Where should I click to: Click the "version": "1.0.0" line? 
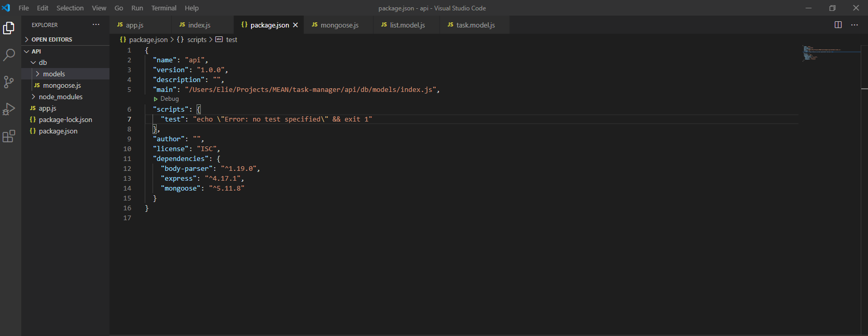click(x=190, y=70)
